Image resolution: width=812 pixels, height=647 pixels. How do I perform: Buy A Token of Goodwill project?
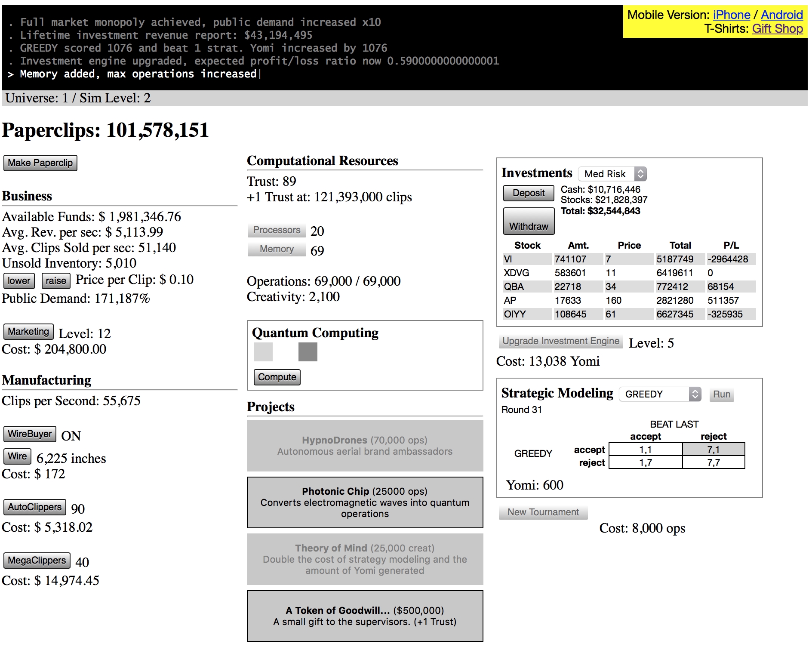pos(365,616)
